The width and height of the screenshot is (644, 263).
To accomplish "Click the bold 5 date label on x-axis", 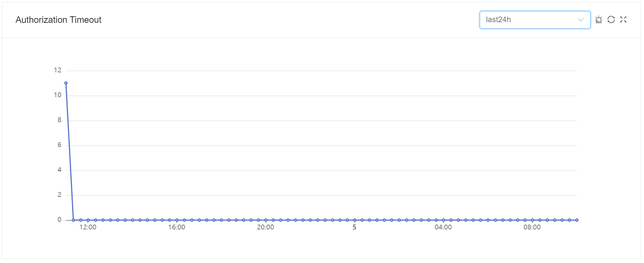I will (x=354, y=227).
